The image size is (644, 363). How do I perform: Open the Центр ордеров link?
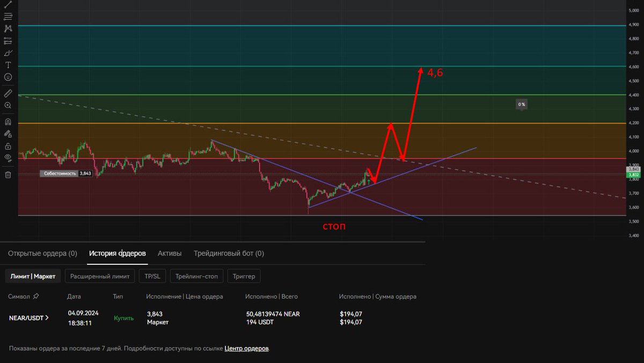pyautogui.click(x=246, y=349)
